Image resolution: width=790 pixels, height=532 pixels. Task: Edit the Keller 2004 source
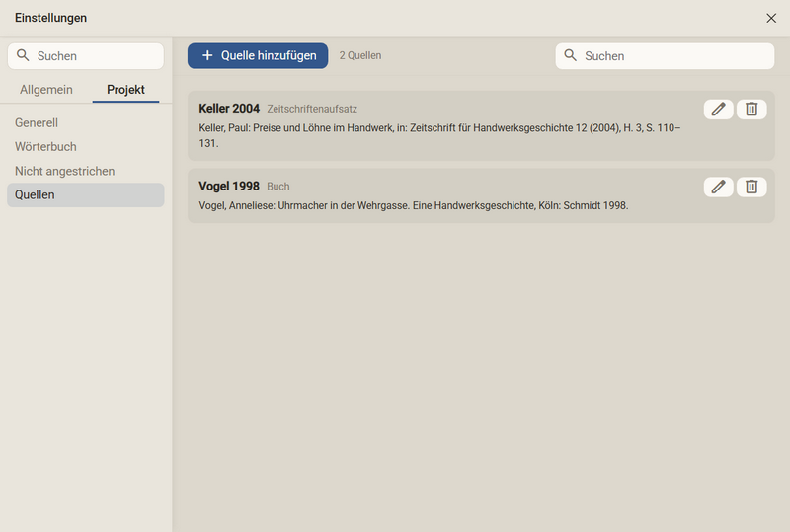(x=718, y=109)
